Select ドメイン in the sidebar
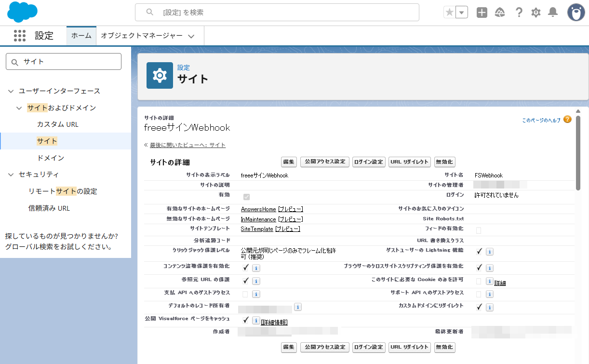The image size is (589, 364). (x=51, y=158)
